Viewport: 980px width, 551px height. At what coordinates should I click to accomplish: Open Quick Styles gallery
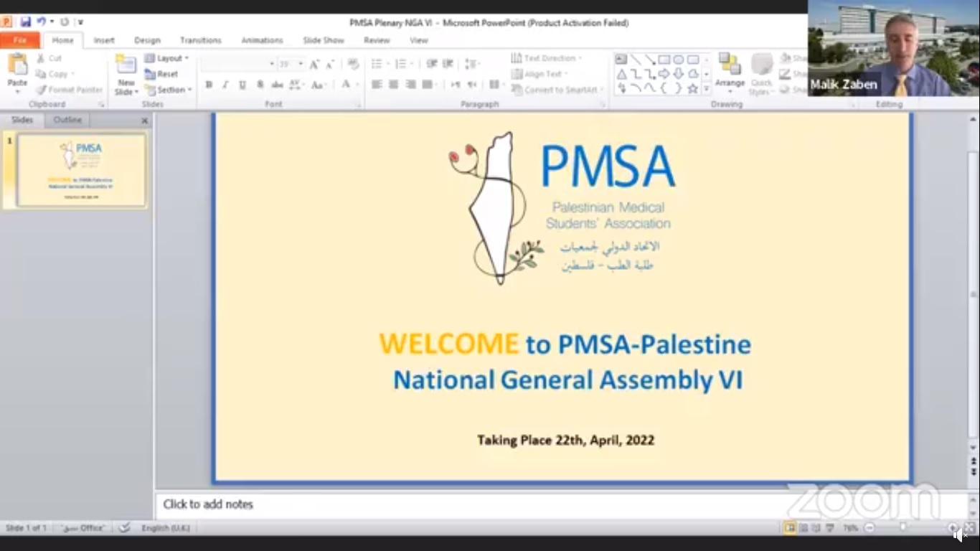[x=760, y=74]
